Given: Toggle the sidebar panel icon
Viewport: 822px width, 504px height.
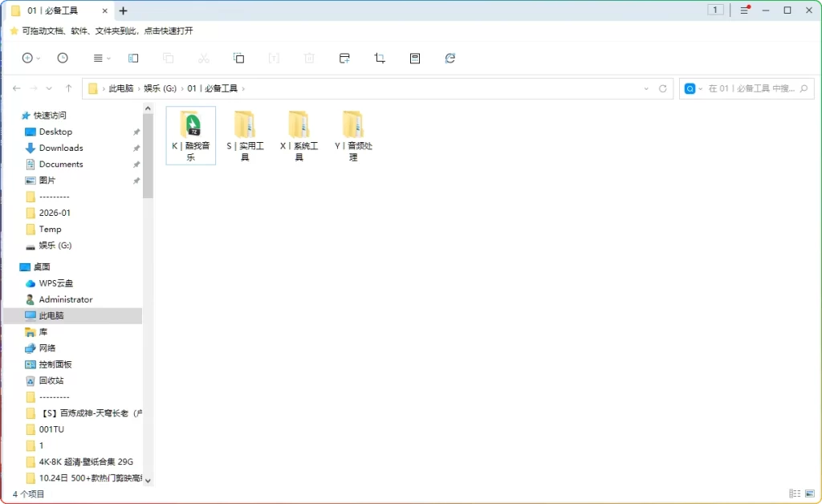Looking at the screenshot, I should [132, 58].
